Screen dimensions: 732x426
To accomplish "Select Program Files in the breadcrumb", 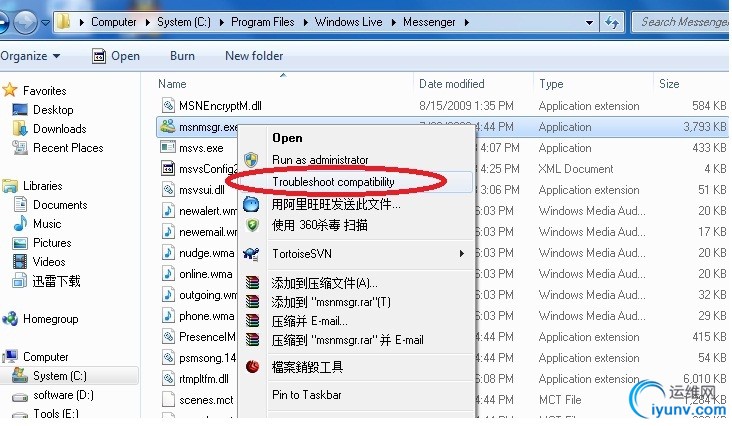I will [263, 22].
